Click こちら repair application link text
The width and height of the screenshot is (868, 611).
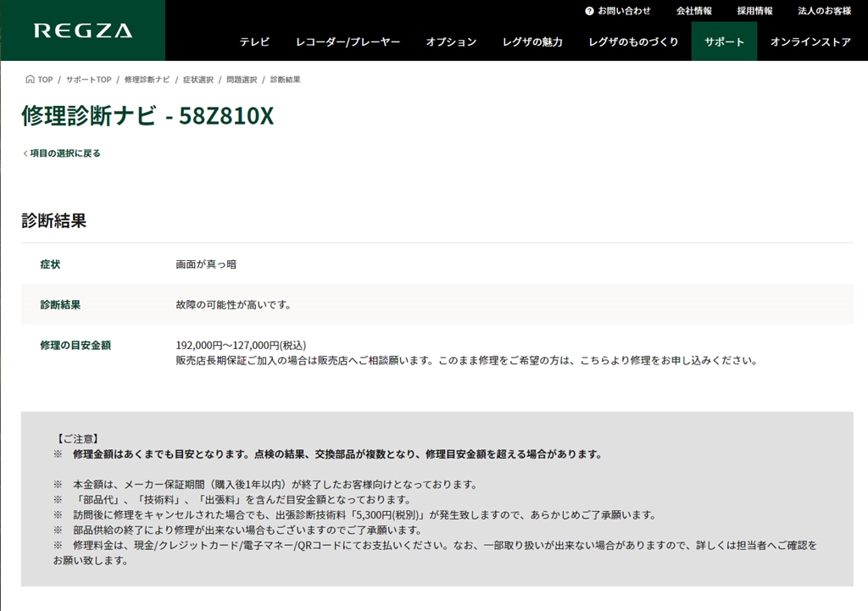(595, 361)
